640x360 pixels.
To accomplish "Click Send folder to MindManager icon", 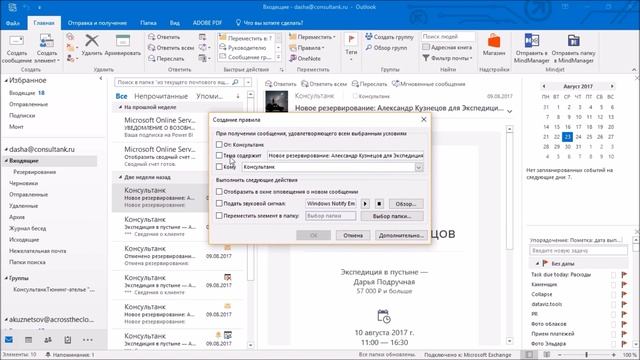I will pos(573,41).
